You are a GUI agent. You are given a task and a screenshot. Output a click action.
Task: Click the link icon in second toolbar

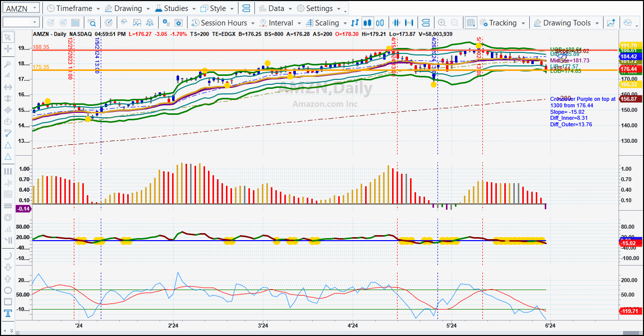coord(426,23)
